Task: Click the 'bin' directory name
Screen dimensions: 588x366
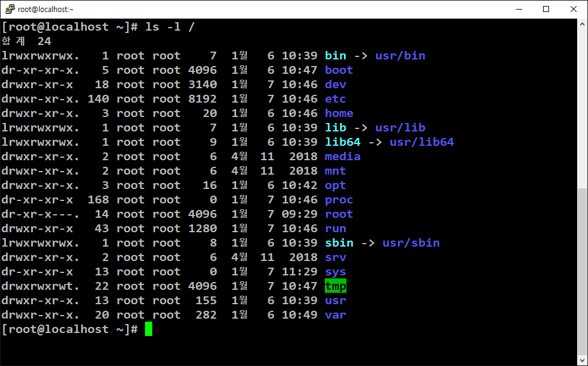Action: (335, 56)
